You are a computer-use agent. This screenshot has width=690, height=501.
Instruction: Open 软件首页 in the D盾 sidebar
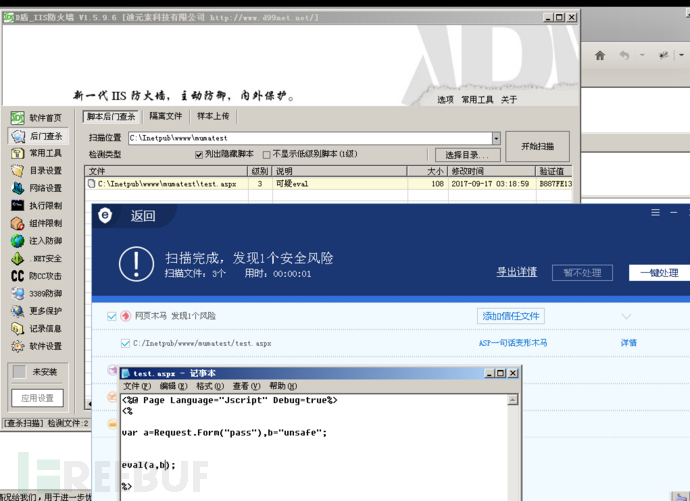pyautogui.click(x=37, y=118)
